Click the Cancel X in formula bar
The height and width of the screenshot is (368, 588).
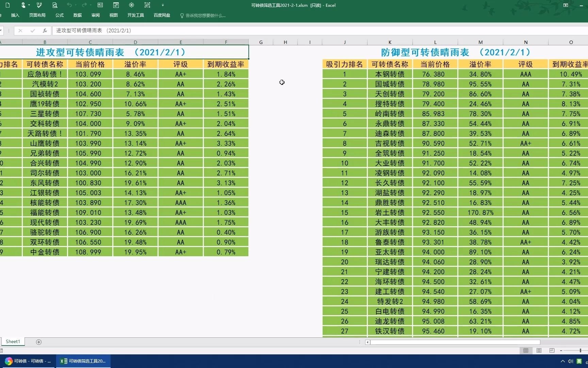click(x=20, y=31)
